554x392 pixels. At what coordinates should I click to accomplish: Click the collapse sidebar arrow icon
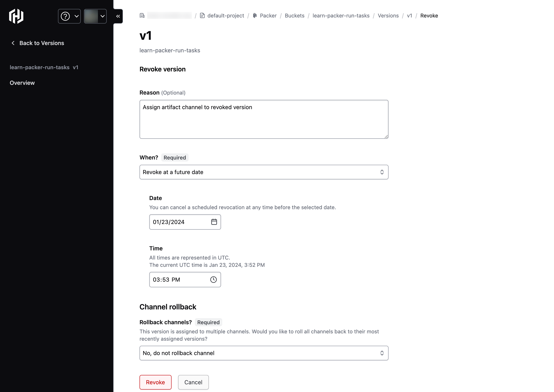(118, 16)
